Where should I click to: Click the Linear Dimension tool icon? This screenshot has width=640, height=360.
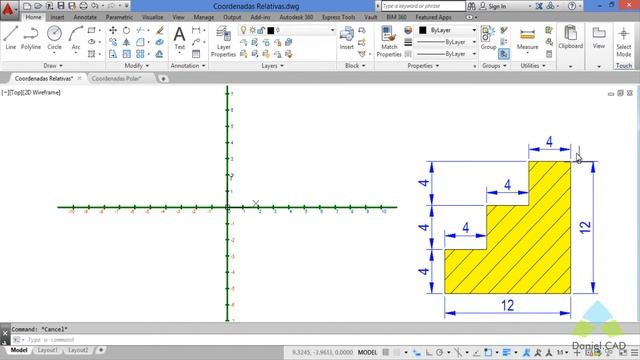tap(196, 30)
